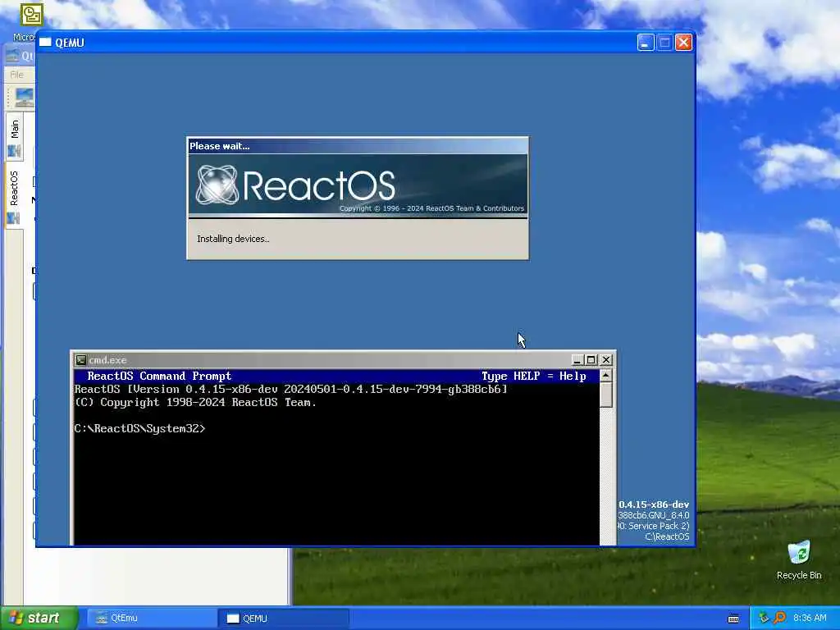
Task: Click the keyboard icon on the taskbar
Action: pos(733,619)
